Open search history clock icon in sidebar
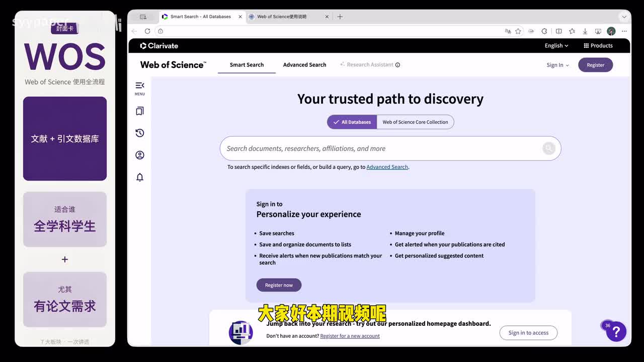 pyautogui.click(x=140, y=133)
